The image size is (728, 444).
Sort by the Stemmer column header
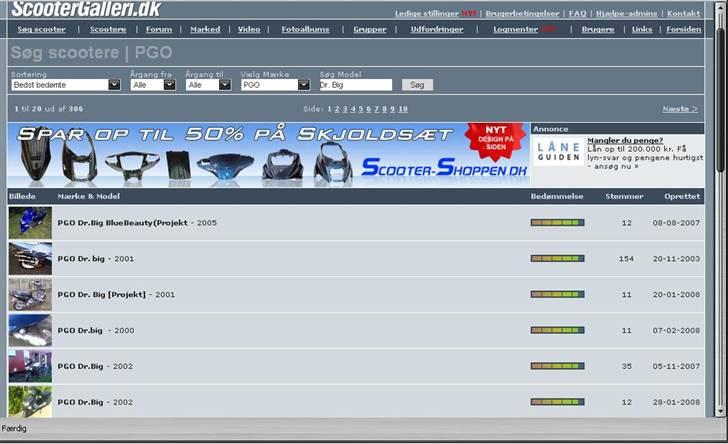624,196
